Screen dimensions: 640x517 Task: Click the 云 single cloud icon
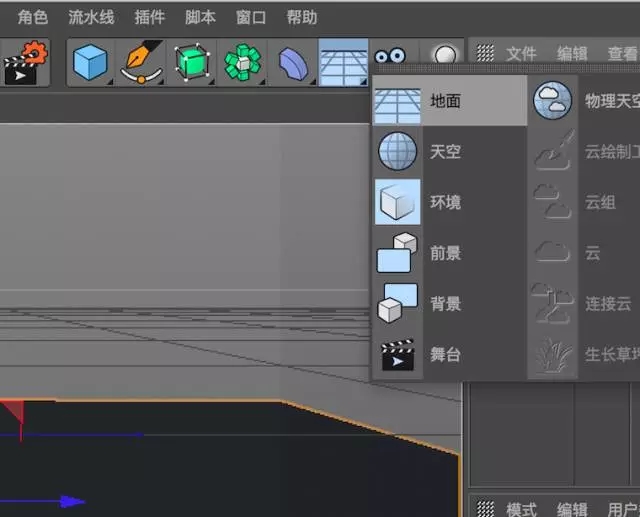click(x=553, y=251)
